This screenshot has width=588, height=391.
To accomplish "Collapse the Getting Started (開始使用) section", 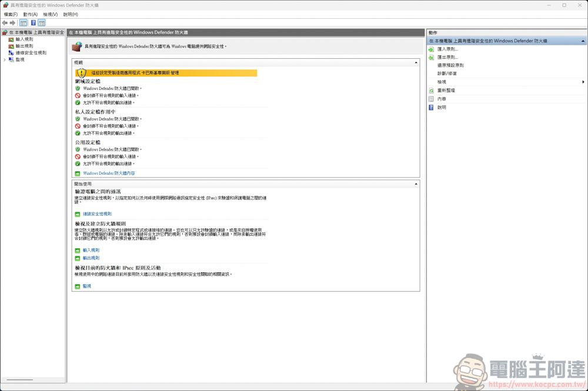I will [x=415, y=185].
